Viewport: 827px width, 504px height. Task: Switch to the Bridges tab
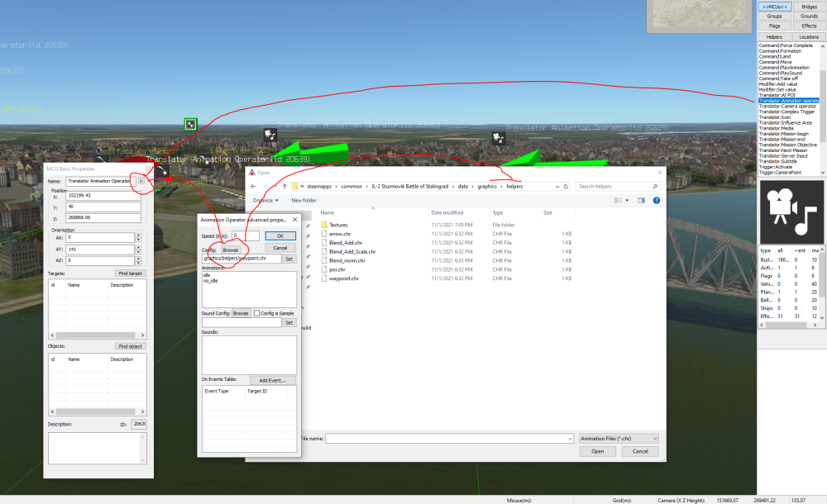click(809, 7)
